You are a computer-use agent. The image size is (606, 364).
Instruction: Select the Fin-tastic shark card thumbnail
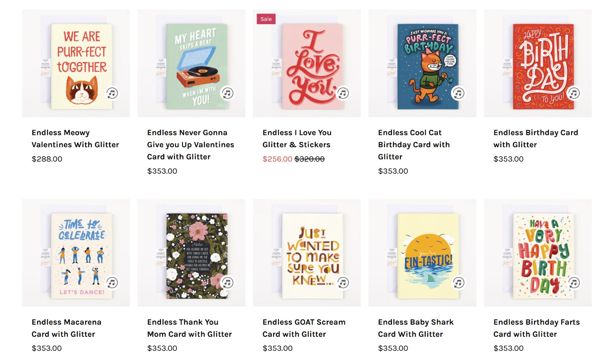[x=422, y=252]
